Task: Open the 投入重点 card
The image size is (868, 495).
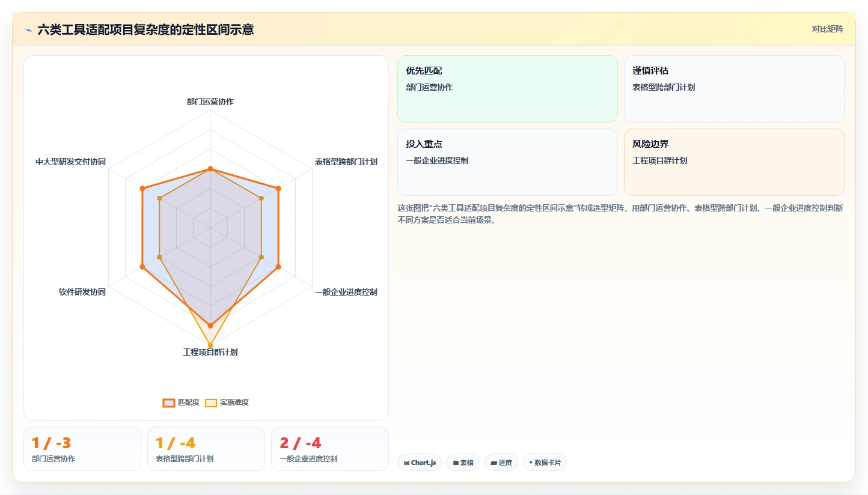Action: 507,162
